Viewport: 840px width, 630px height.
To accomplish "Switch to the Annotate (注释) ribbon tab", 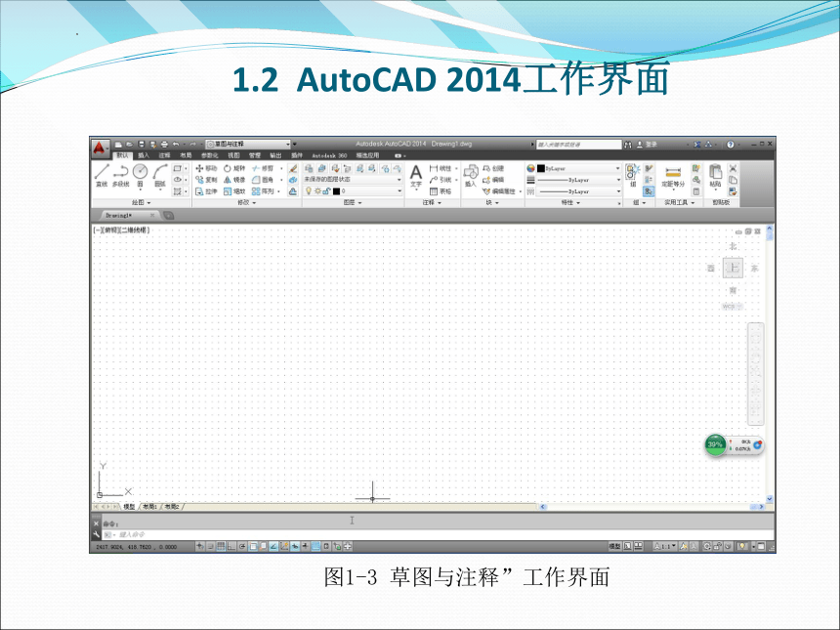I will click(x=164, y=155).
